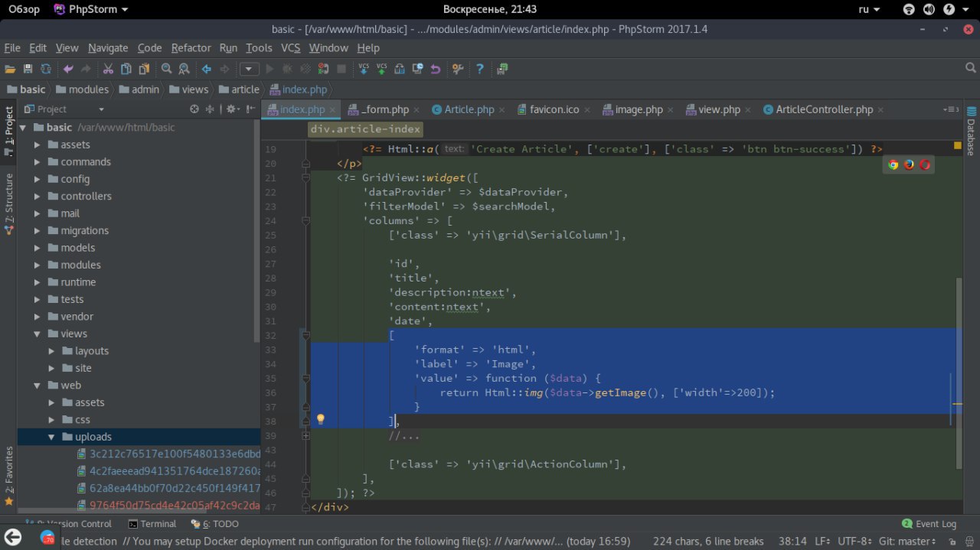The height and width of the screenshot is (550, 980).
Task: Click the Cut scissors icon
Action: (108, 69)
